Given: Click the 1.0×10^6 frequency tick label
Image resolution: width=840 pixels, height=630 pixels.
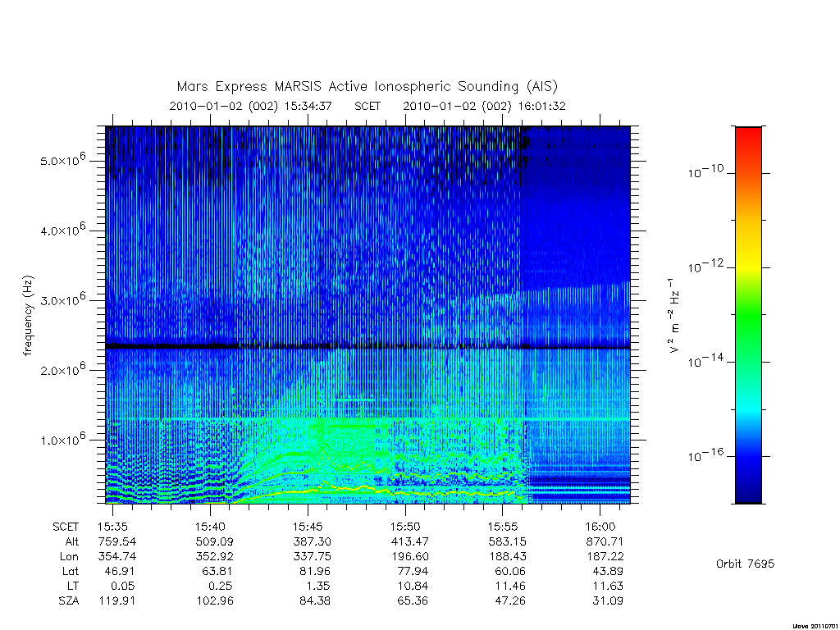Looking at the screenshot, I should (62, 439).
